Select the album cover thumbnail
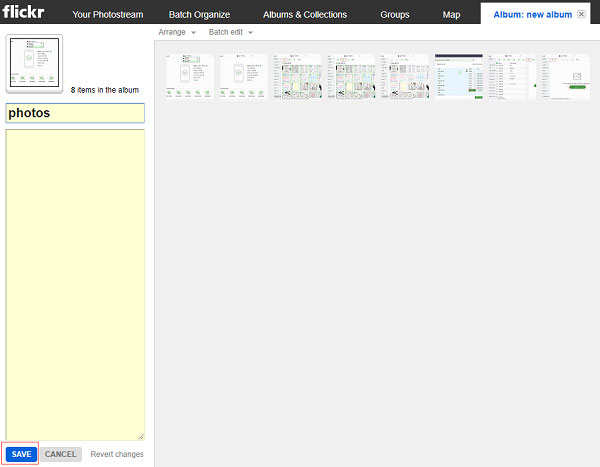The height and width of the screenshot is (467, 600). [x=34, y=63]
